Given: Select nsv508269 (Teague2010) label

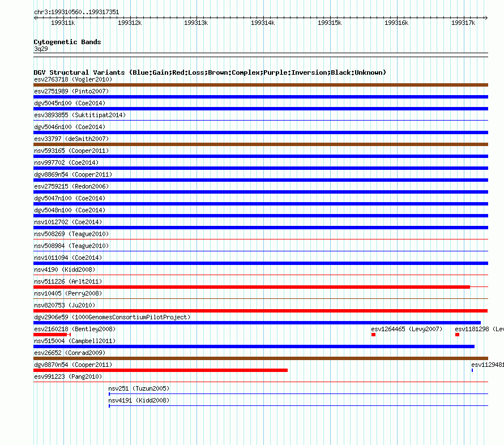Looking at the screenshot, I should pyautogui.click(x=71, y=234).
